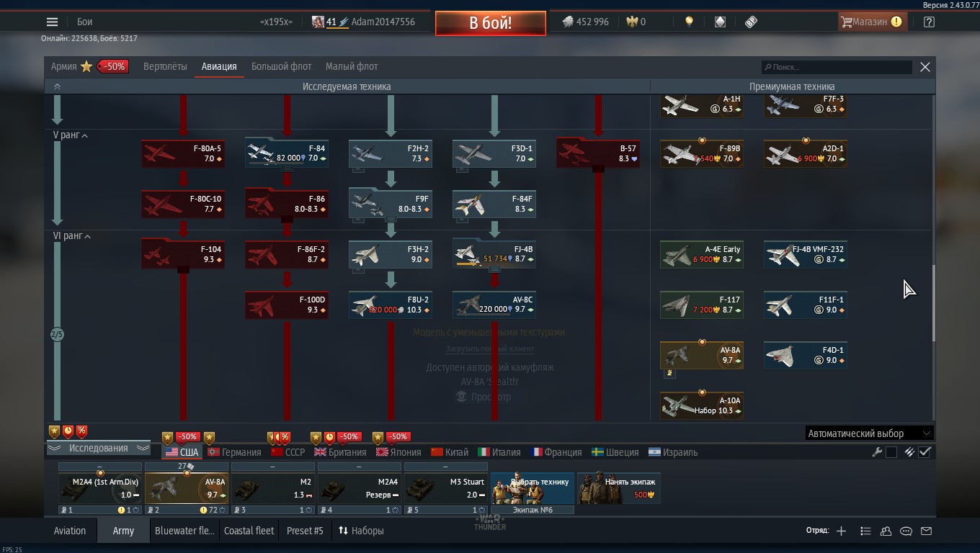Click the research tree vertical scrollbar

click(x=934, y=302)
